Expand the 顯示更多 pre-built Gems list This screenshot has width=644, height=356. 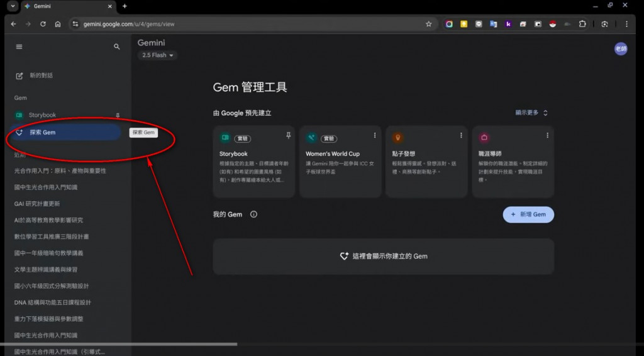[x=531, y=113]
